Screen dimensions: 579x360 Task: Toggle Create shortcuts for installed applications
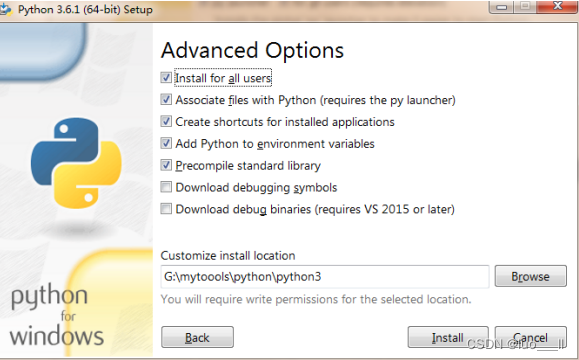[x=166, y=121]
